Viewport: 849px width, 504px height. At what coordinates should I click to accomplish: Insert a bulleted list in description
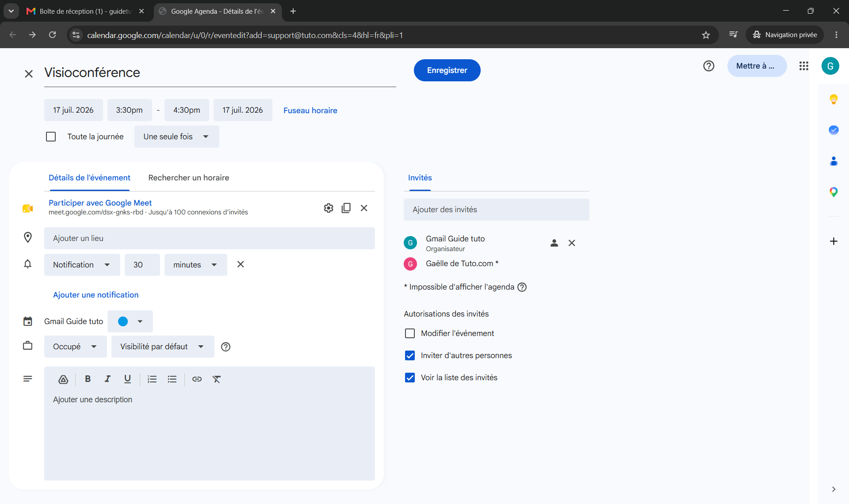[x=172, y=379]
